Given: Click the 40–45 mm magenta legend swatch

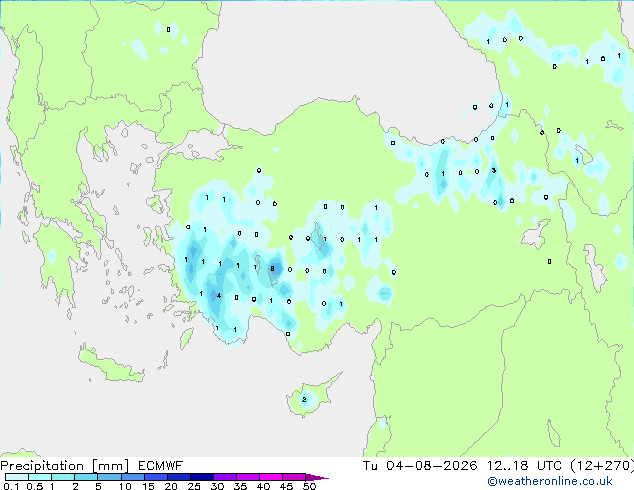Looking at the screenshot, I should (x=271, y=477).
